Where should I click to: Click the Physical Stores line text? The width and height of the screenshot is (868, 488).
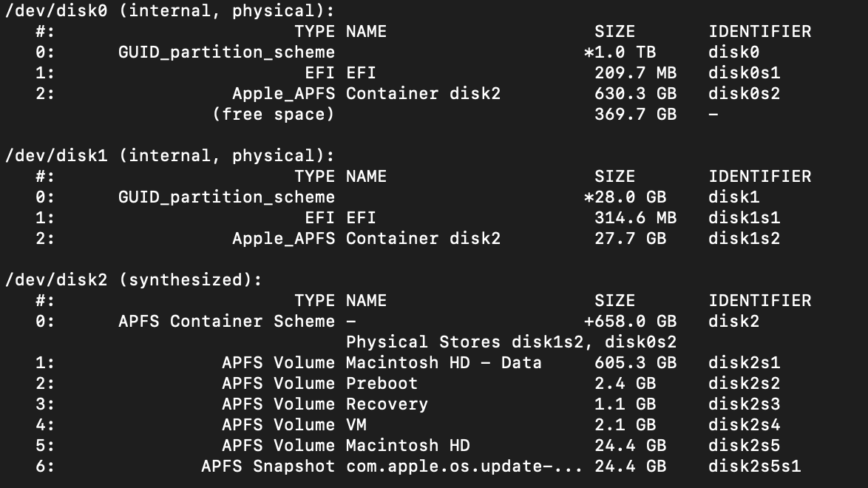tap(511, 342)
